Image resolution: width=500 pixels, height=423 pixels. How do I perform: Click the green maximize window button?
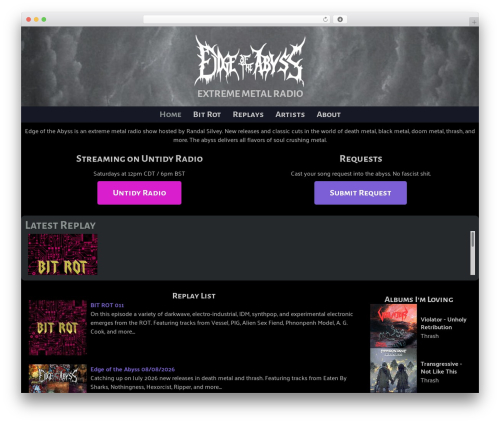[44, 19]
